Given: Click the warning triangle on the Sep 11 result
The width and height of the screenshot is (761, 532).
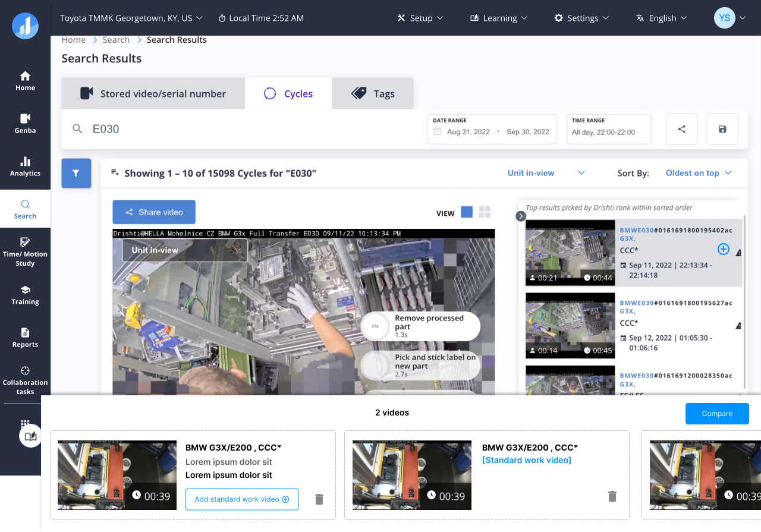Looking at the screenshot, I should click(738, 253).
